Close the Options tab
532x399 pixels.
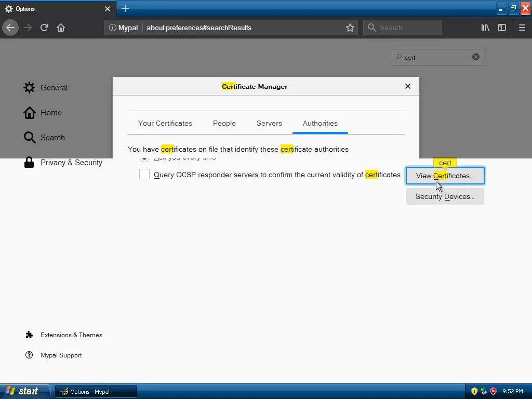point(108,9)
